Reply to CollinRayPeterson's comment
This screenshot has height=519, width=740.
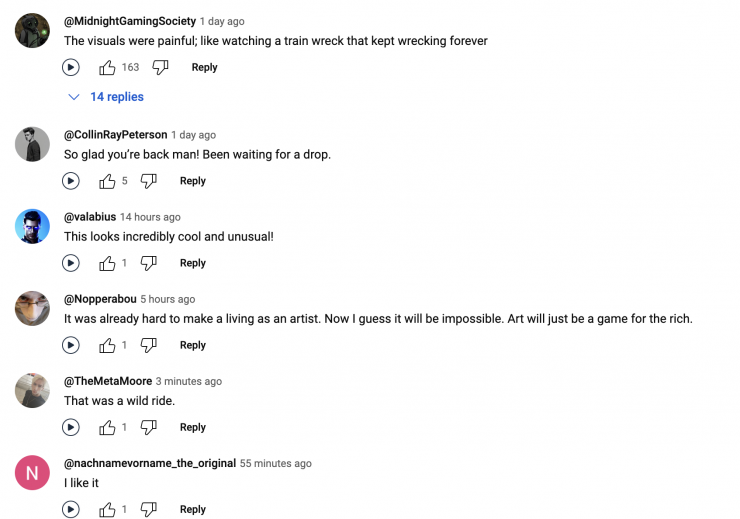(193, 181)
